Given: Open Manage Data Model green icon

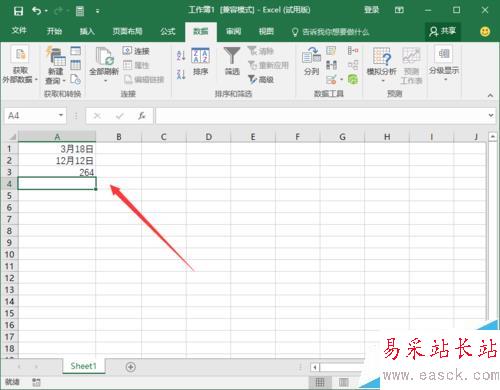Looking at the screenshot, I should (x=353, y=79).
